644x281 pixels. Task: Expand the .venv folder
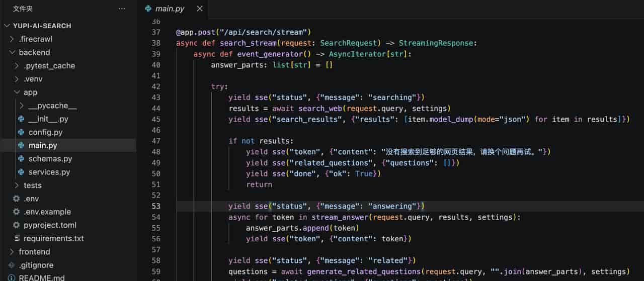click(17, 79)
